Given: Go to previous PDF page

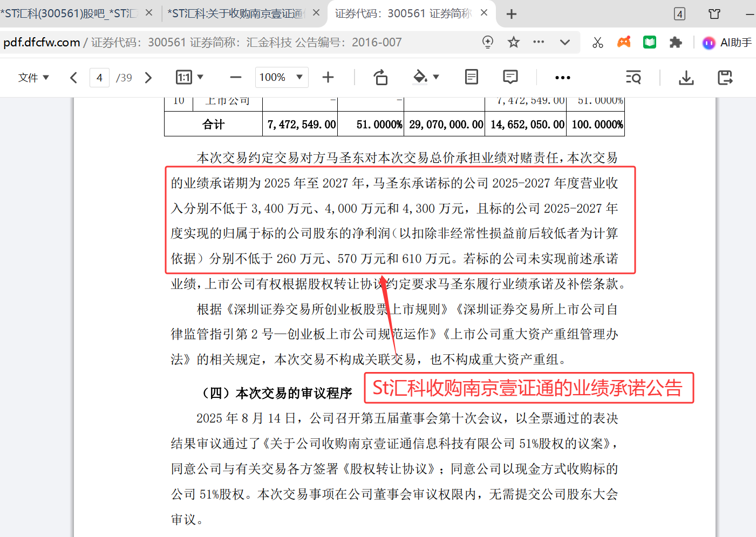Looking at the screenshot, I should pyautogui.click(x=73, y=78).
